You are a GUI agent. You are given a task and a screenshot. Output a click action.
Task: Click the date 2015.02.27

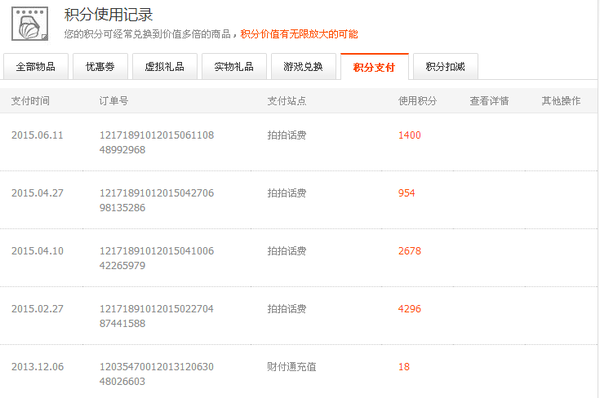coord(37,308)
